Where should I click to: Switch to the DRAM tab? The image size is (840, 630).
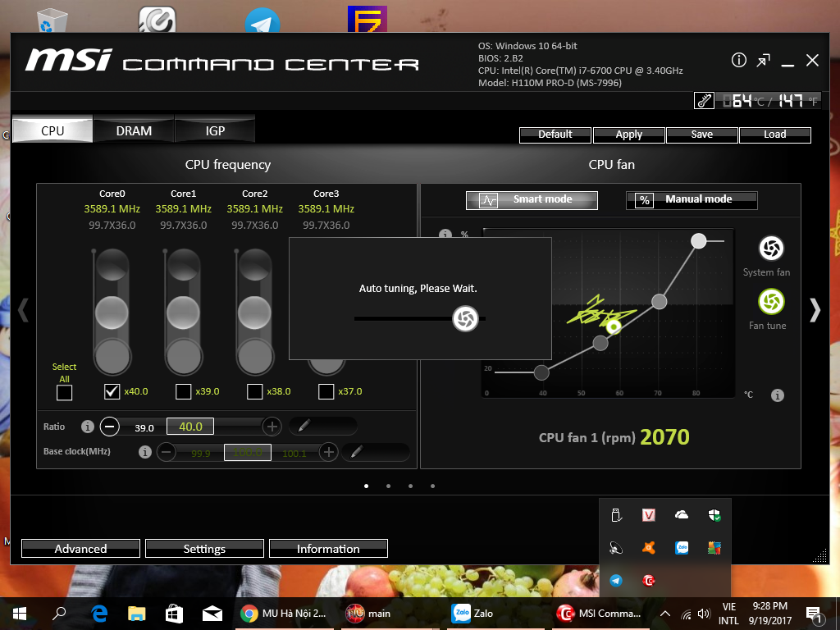point(134,130)
